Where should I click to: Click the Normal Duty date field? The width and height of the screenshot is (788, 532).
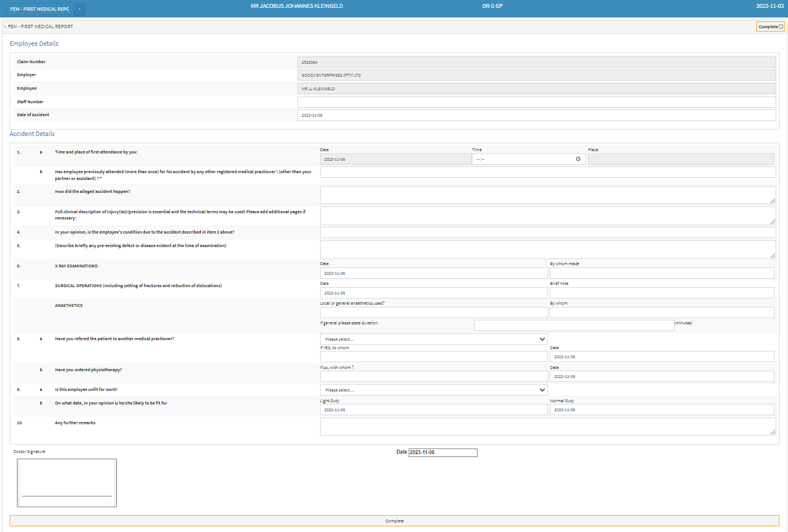click(x=662, y=410)
